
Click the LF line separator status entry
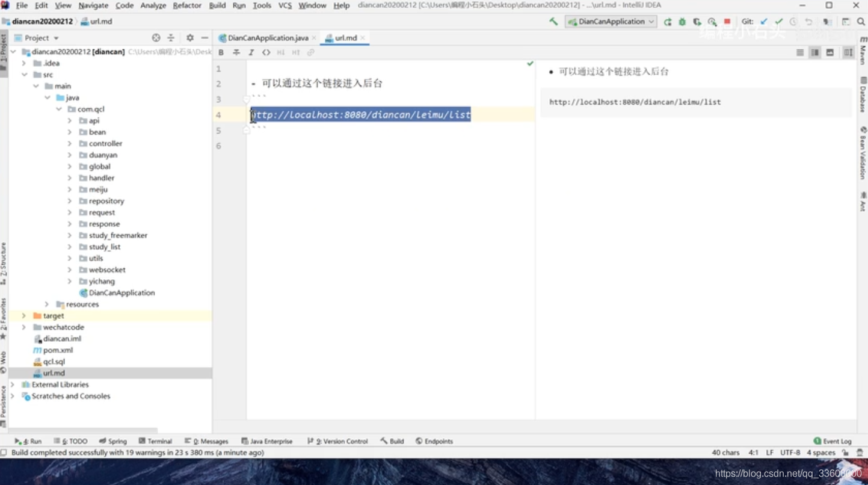[770, 453]
